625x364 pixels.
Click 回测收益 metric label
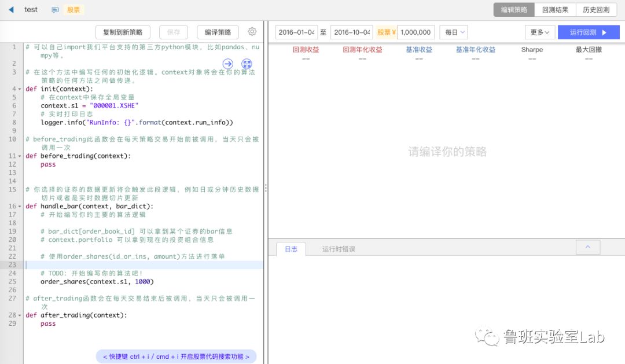pos(306,49)
